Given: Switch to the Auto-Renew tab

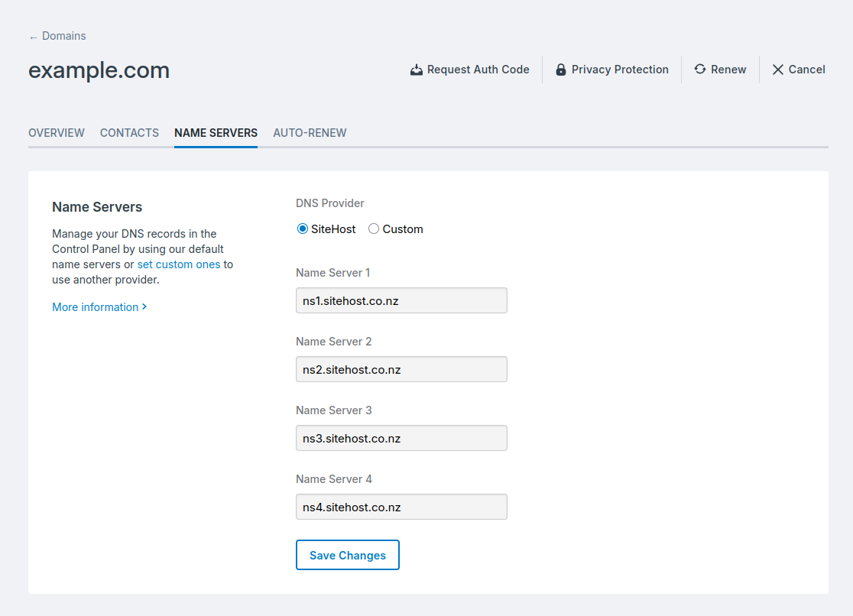Looking at the screenshot, I should (x=310, y=132).
